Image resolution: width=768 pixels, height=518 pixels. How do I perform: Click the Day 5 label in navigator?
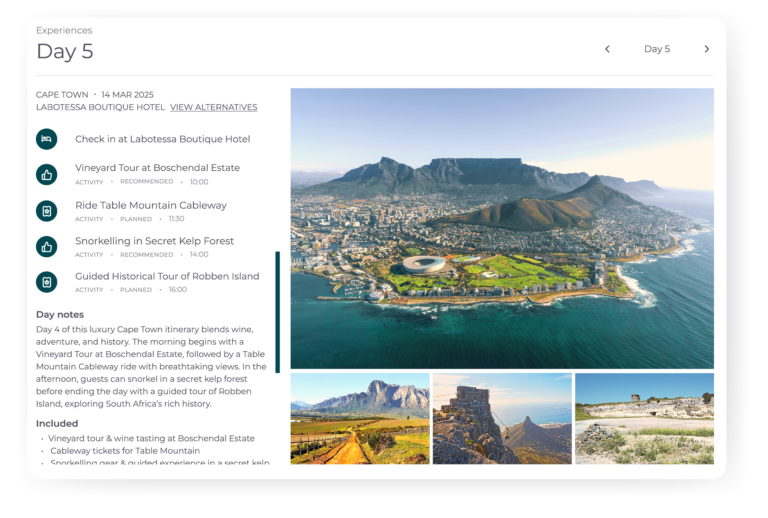pyautogui.click(x=657, y=49)
